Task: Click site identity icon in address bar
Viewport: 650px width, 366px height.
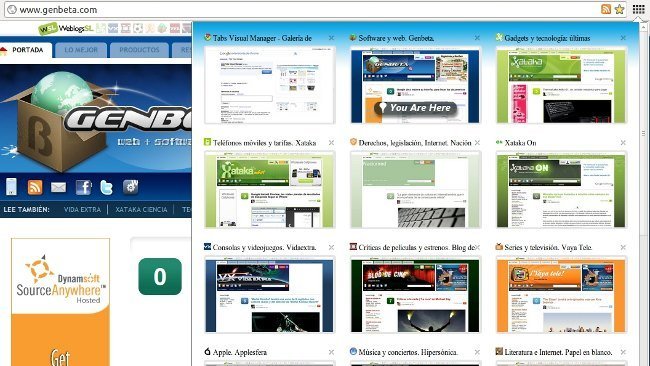Action: 12,9
